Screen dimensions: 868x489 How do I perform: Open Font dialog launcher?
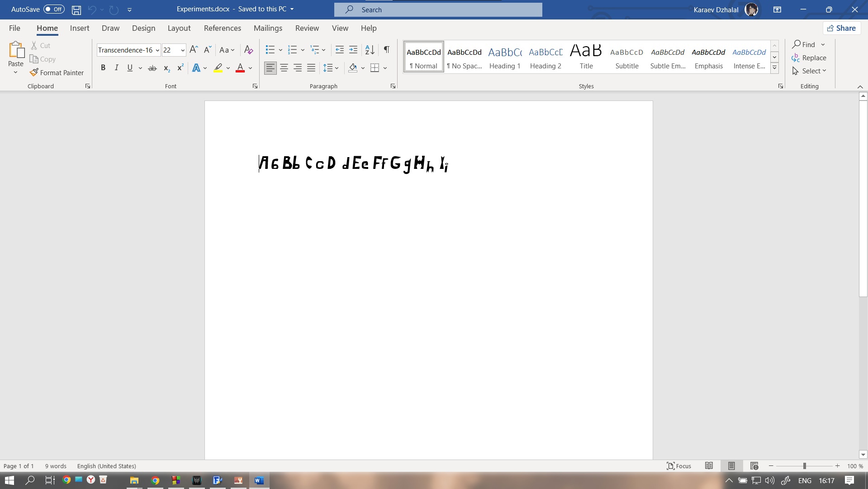pyautogui.click(x=255, y=86)
